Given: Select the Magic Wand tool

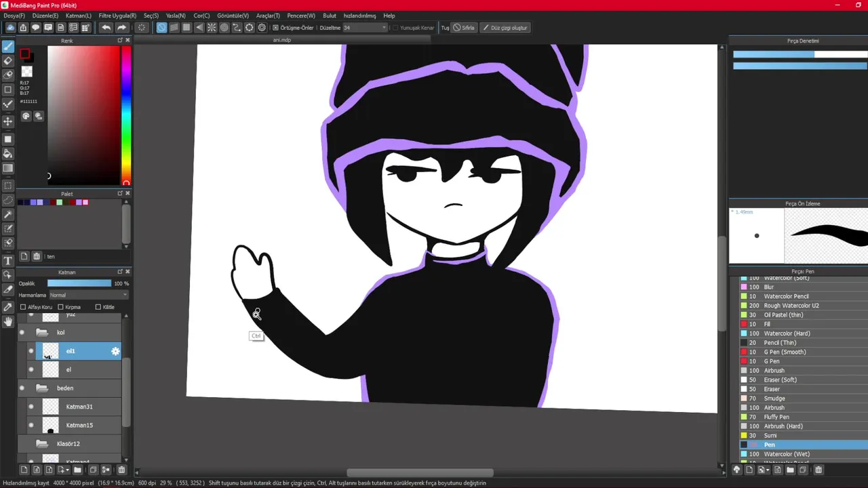Looking at the screenshot, I should click(8, 214).
